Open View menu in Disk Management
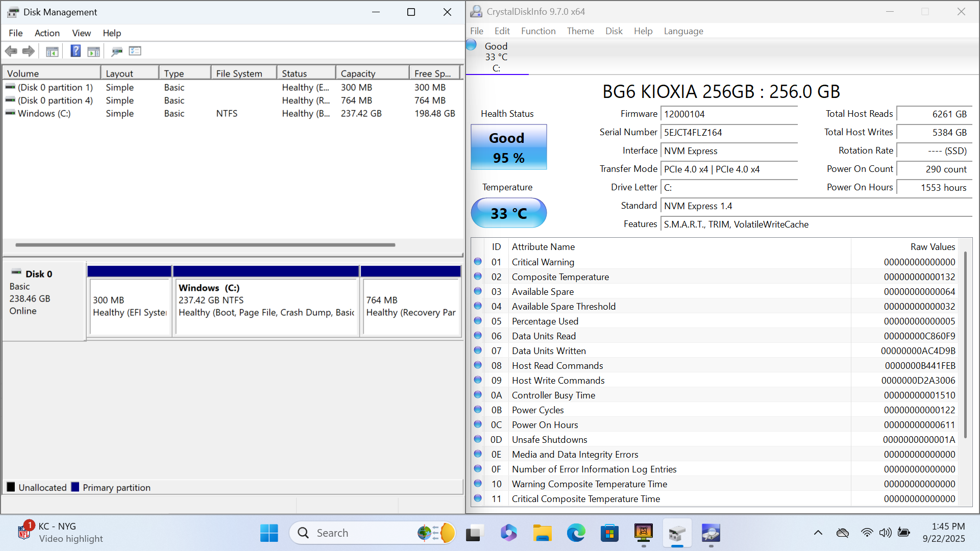The height and width of the screenshot is (551, 980). pyautogui.click(x=81, y=33)
